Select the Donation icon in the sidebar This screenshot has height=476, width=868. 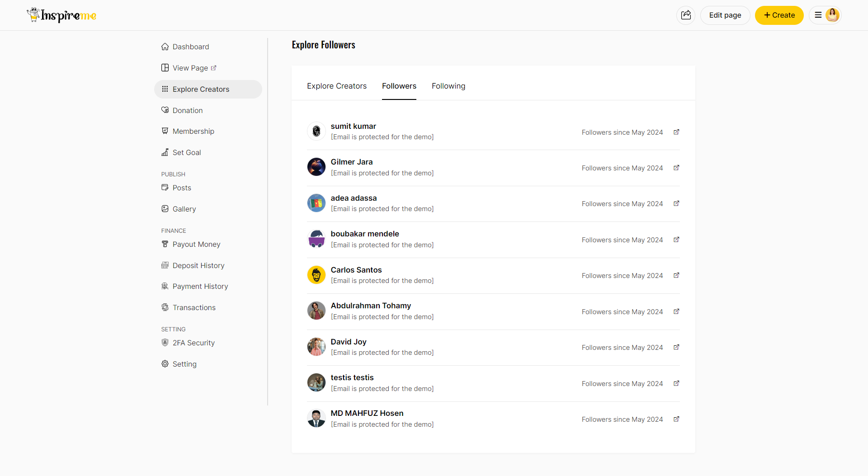pyautogui.click(x=165, y=110)
